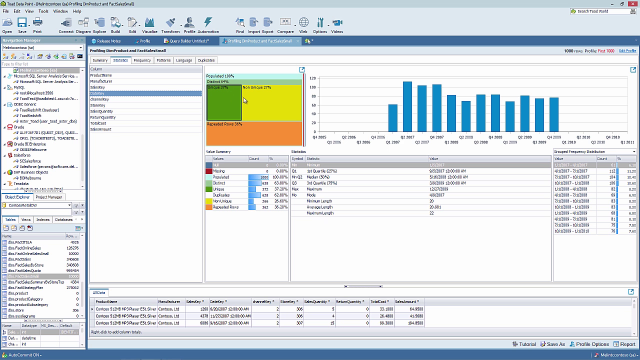This screenshot has height=360, width=640.
Task: Click the last icon in Navigation Manager toolbar
Action: click(80, 56)
